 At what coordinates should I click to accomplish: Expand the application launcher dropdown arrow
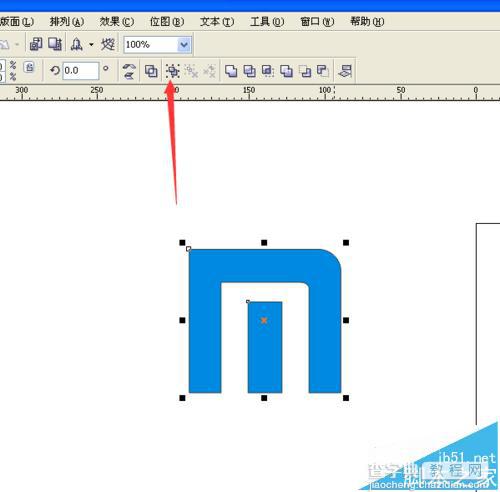(91, 44)
